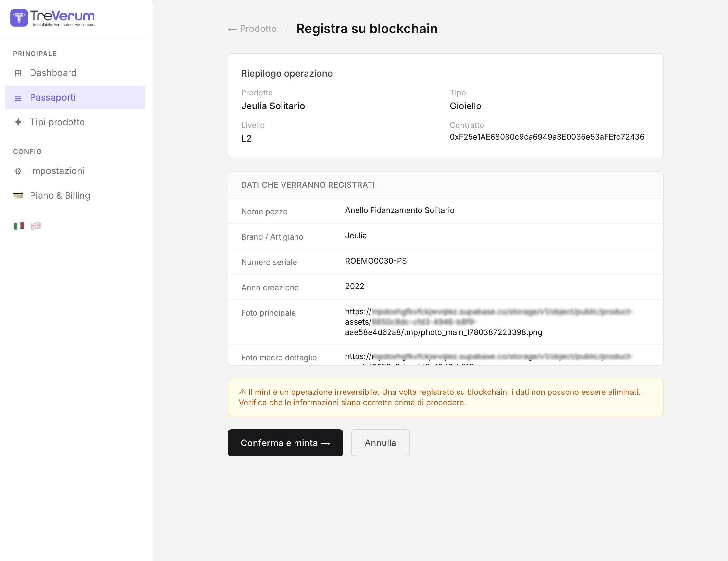Click the Jeulia brand value

pos(356,236)
